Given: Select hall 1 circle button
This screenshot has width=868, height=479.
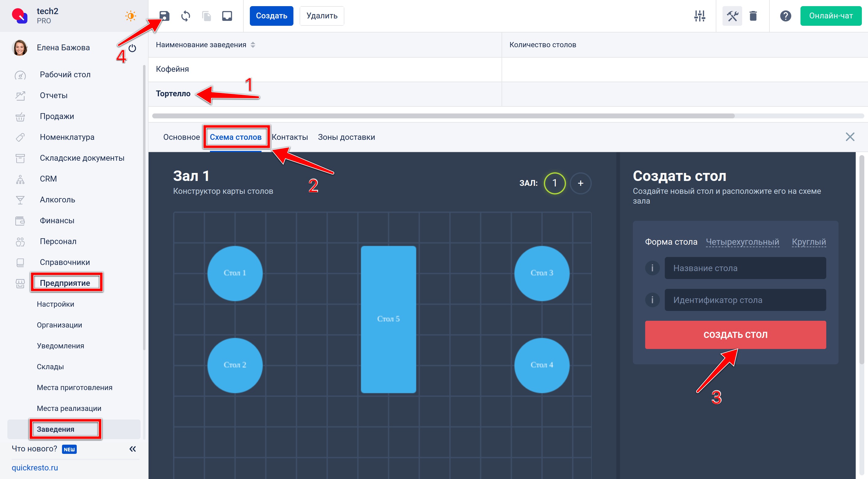Looking at the screenshot, I should click(555, 183).
